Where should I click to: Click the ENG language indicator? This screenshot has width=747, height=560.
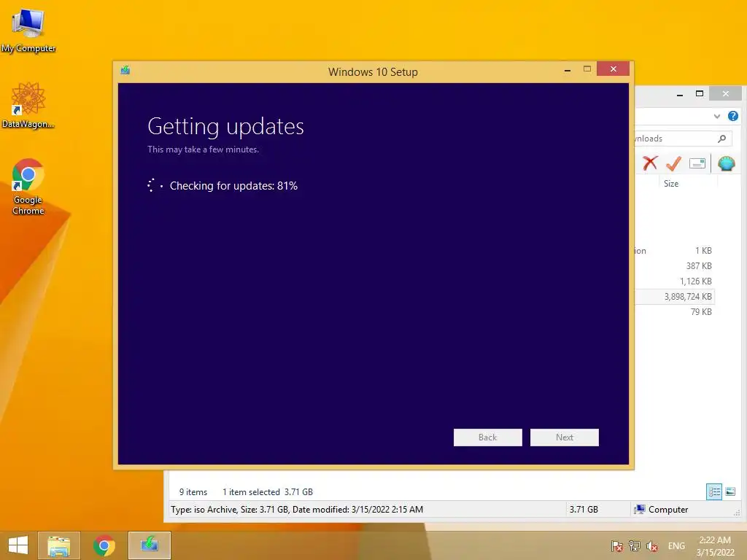(x=676, y=546)
